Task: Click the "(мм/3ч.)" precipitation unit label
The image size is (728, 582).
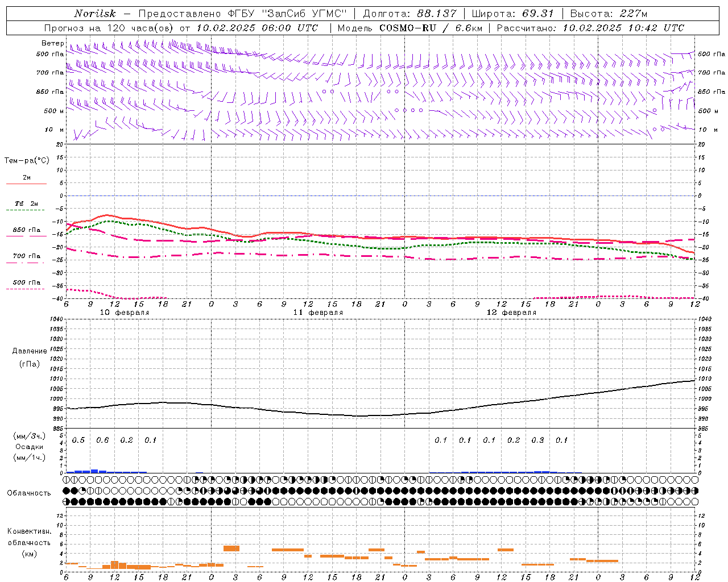Action: click(x=30, y=436)
